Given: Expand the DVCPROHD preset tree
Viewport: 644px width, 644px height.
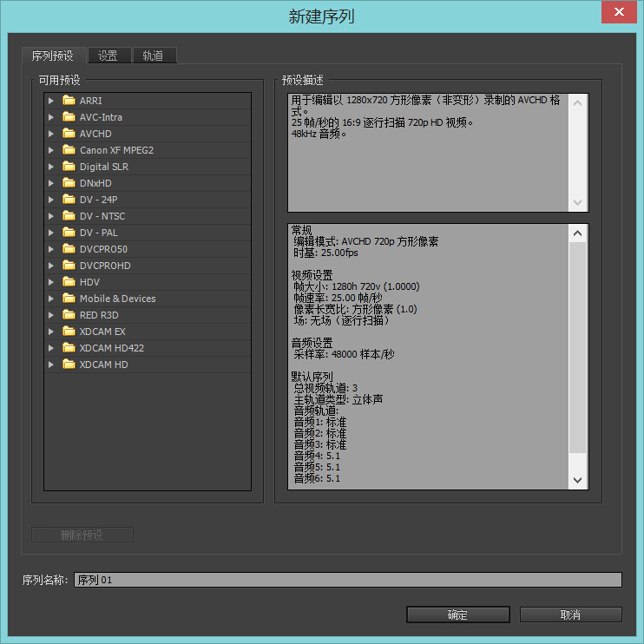Looking at the screenshot, I should [x=51, y=266].
